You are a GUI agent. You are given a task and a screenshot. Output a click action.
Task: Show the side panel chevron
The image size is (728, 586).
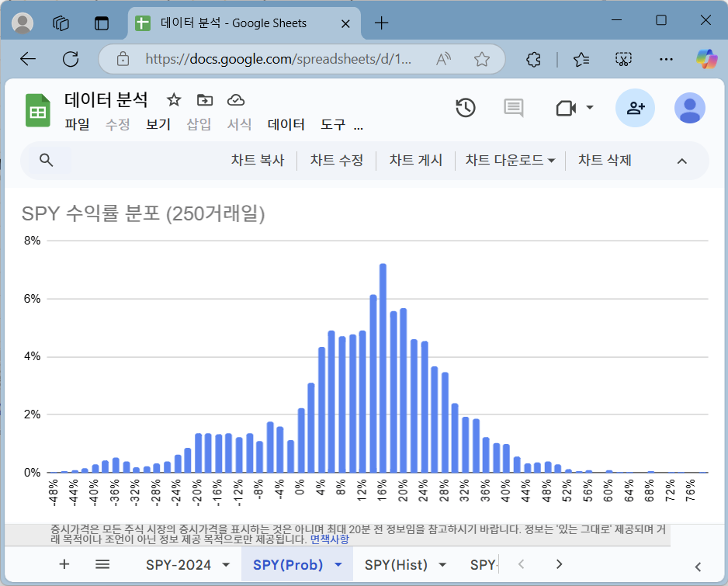[x=698, y=567]
